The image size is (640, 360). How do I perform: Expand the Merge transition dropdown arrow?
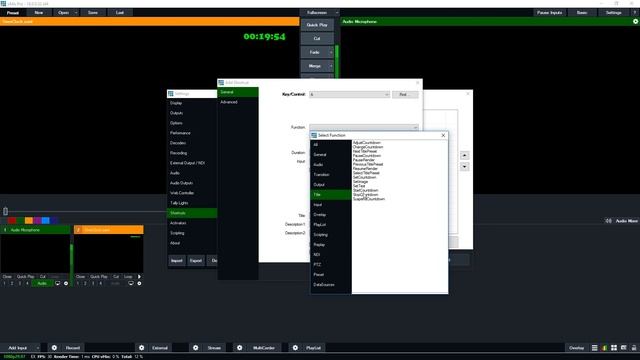tap(331, 66)
